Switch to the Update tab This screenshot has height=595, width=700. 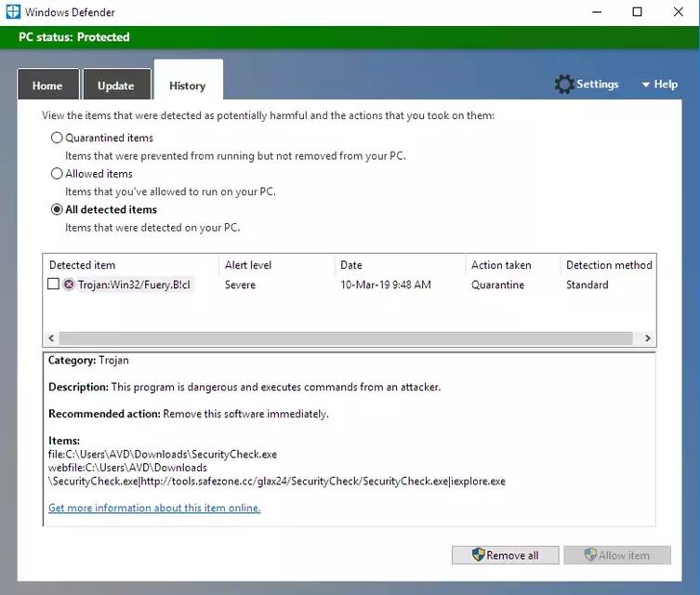[x=116, y=84]
